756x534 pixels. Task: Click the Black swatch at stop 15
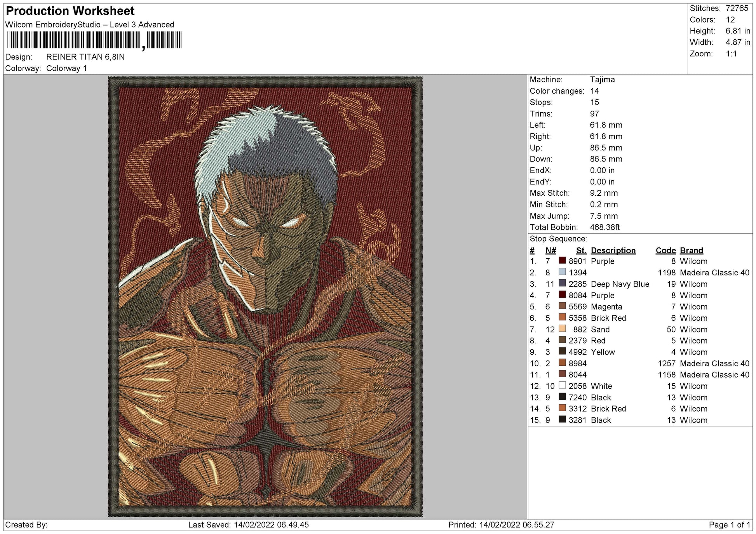(x=562, y=420)
